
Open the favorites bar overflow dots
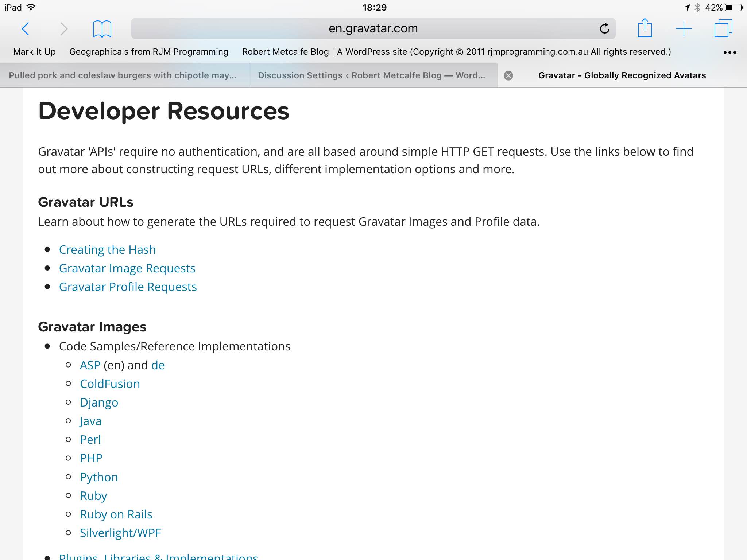(x=729, y=52)
